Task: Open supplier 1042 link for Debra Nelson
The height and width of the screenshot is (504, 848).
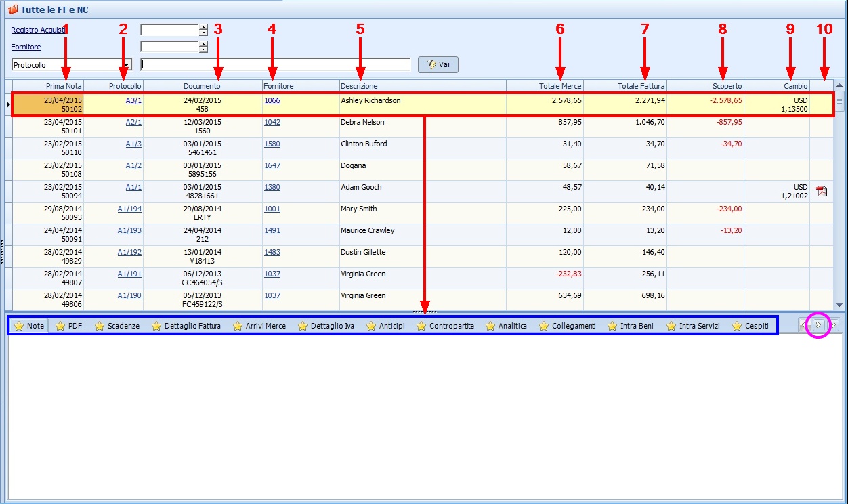Action: 272,122
